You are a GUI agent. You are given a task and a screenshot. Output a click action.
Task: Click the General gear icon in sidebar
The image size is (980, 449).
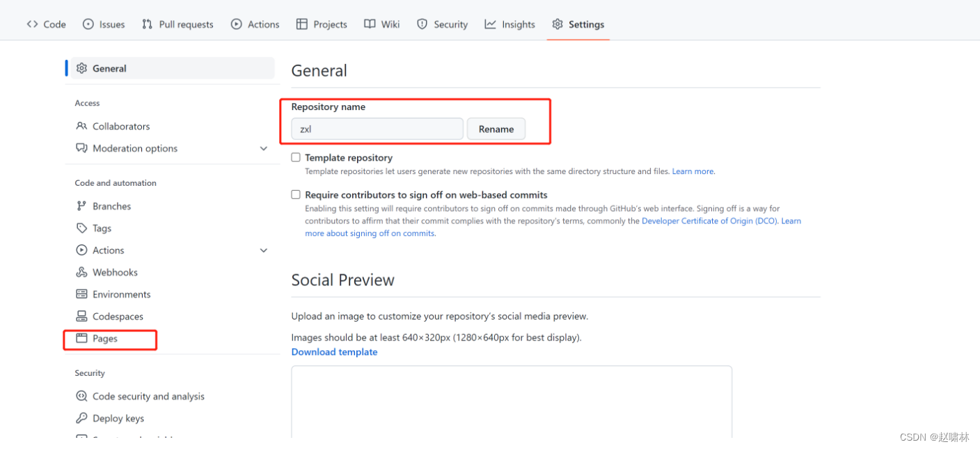point(81,68)
